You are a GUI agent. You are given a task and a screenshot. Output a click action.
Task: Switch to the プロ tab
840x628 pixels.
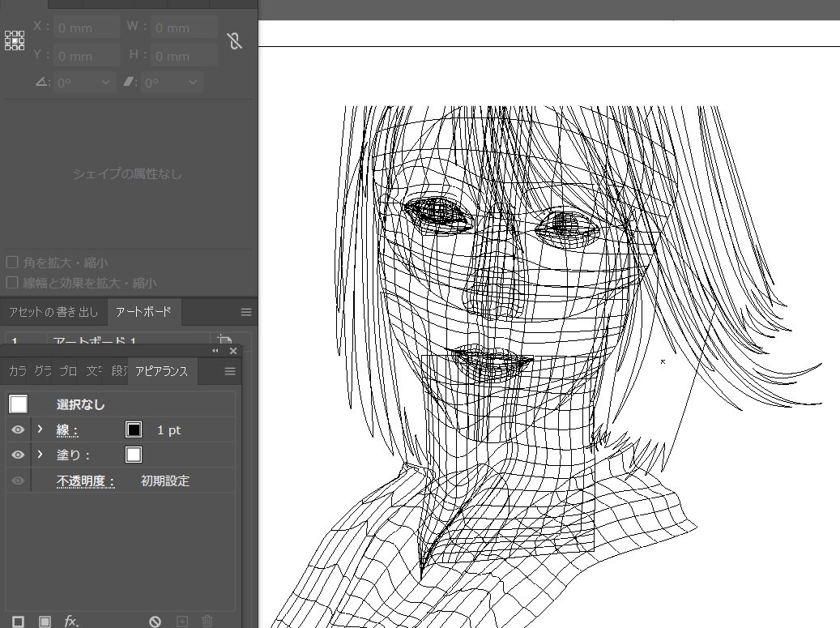pyautogui.click(x=68, y=371)
